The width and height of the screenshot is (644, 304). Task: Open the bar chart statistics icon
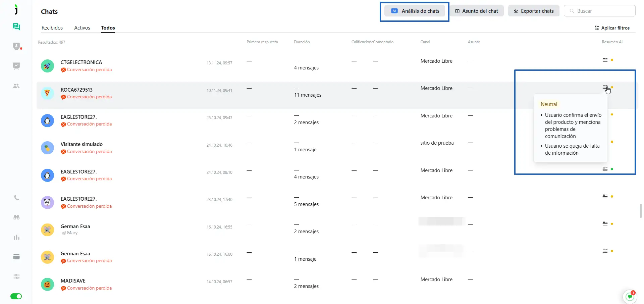tap(16, 237)
